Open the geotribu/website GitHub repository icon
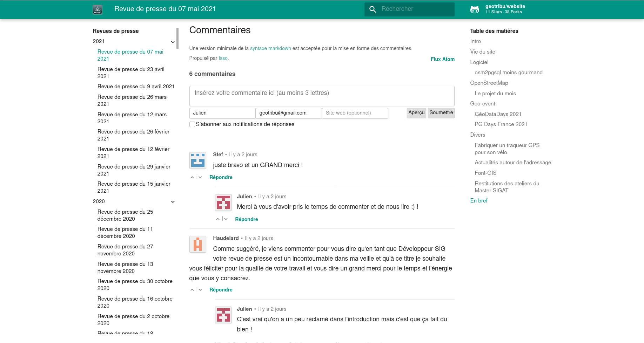This screenshot has width=644, height=343. pos(475,9)
